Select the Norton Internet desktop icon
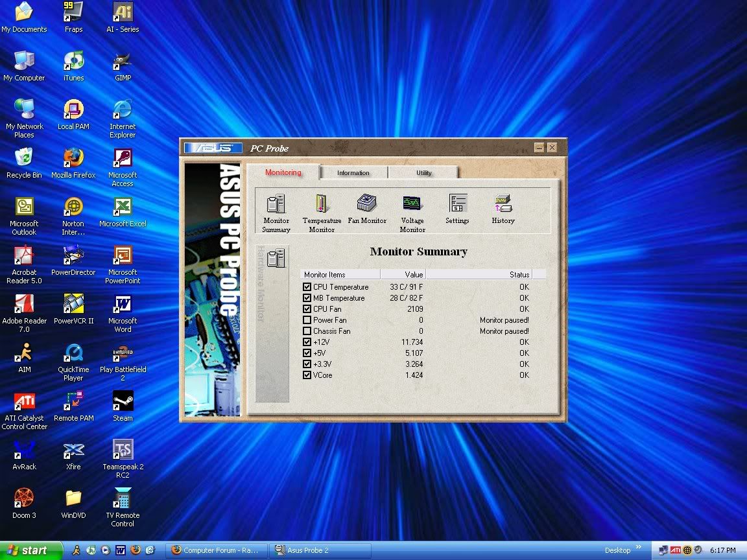This screenshot has width=747, height=560. coord(73,216)
